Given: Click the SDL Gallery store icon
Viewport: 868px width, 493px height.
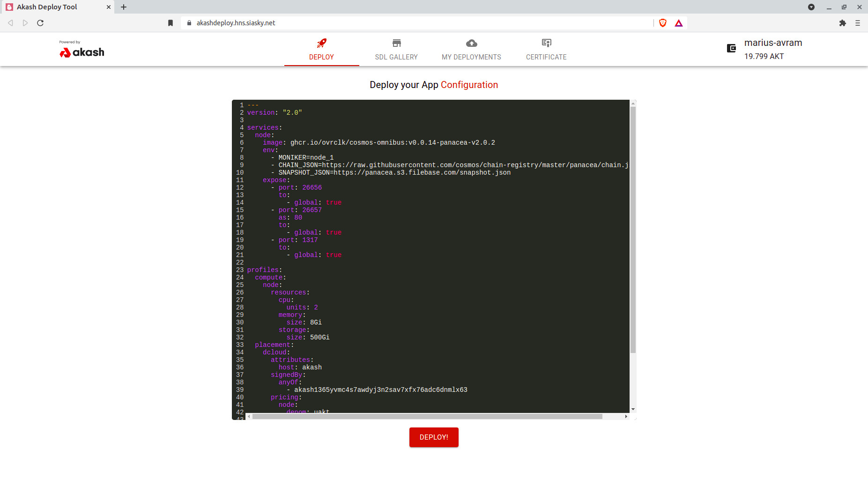Looking at the screenshot, I should (x=396, y=43).
